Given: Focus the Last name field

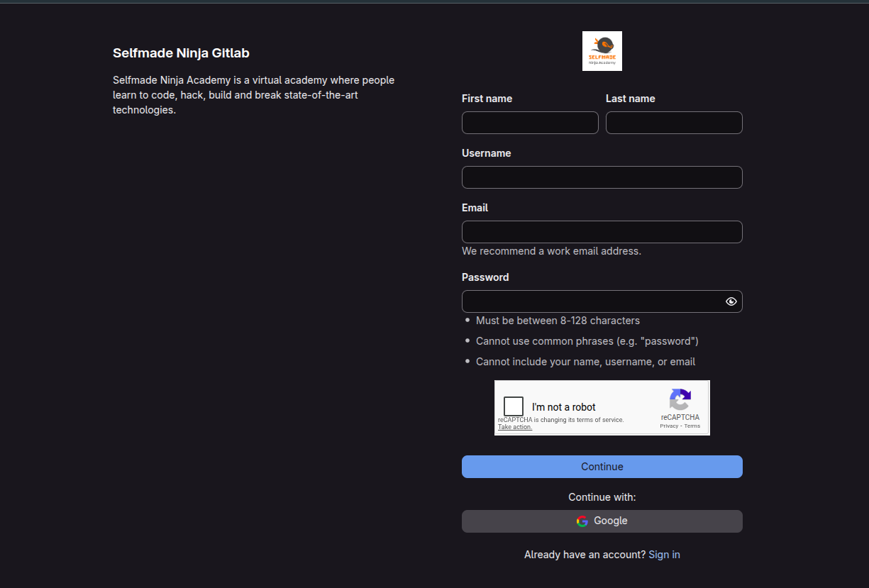Looking at the screenshot, I should (x=673, y=123).
